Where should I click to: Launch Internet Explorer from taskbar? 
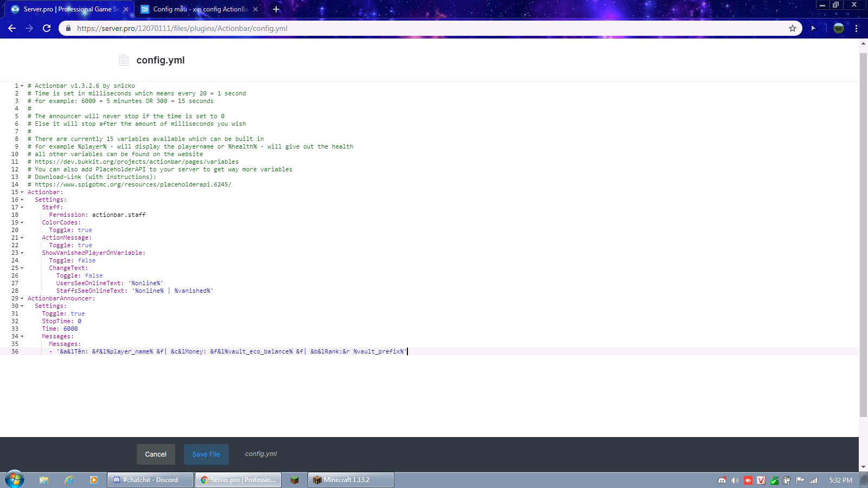[69, 480]
